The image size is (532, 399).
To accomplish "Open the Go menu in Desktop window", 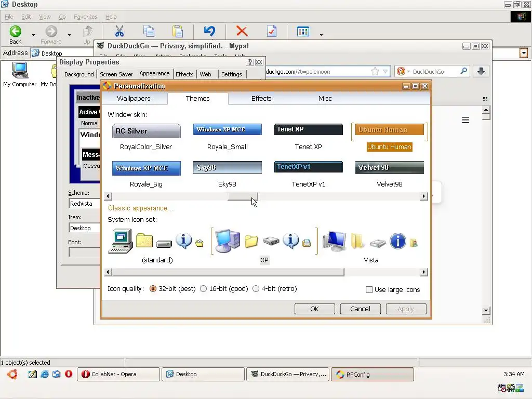I will point(62,17).
